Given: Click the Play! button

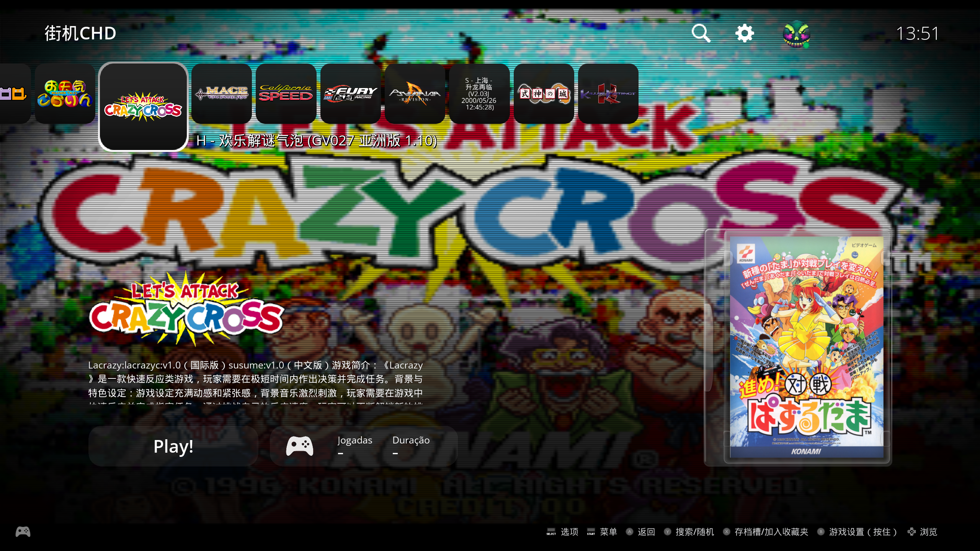Looking at the screenshot, I should point(173,446).
